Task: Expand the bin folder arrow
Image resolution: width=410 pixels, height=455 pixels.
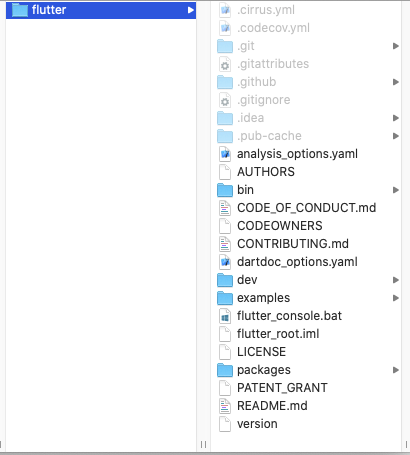Action: click(396, 190)
